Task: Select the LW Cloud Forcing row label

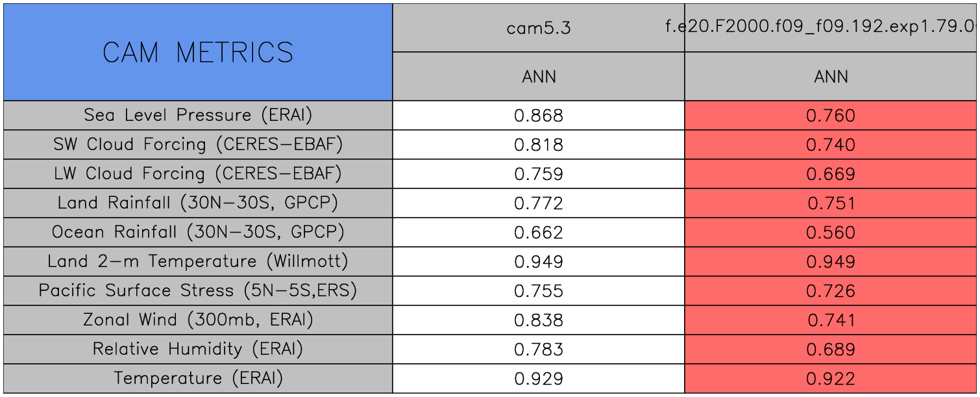Action: pos(198,174)
